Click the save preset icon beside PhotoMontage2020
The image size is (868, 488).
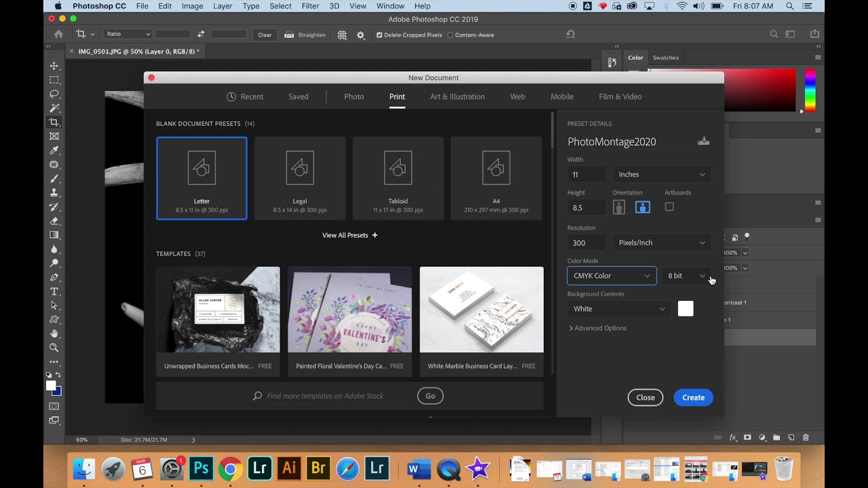pyautogui.click(x=703, y=141)
